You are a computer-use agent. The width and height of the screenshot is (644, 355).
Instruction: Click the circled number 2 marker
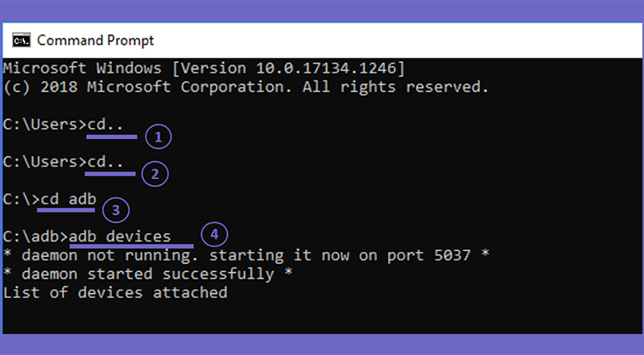[x=155, y=174]
